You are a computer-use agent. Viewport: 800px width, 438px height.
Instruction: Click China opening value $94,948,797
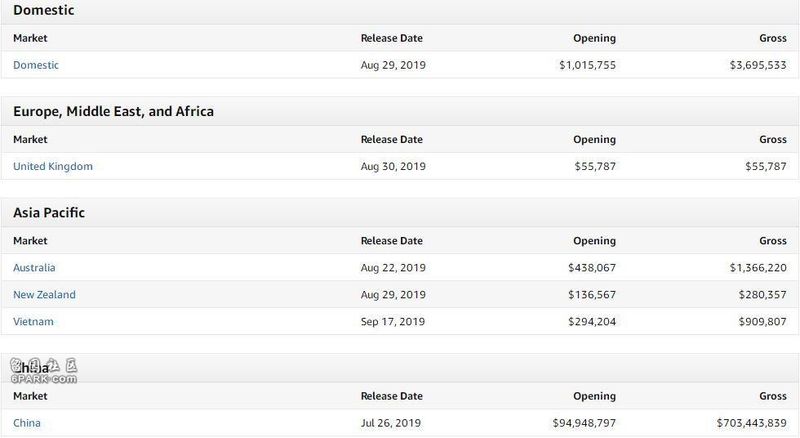(584, 423)
